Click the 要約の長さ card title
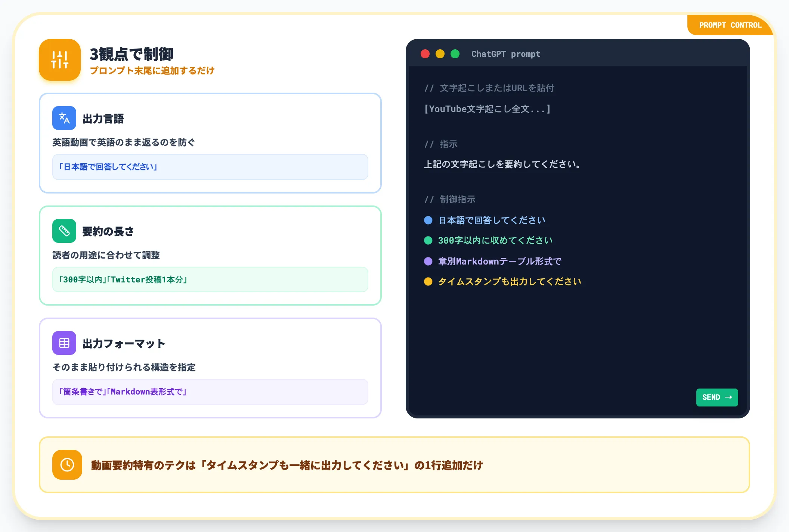This screenshot has width=789, height=532. [x=108, y=232]
